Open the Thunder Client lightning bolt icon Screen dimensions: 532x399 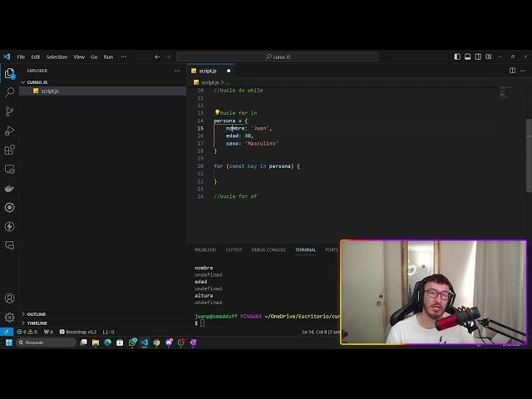tap(9, 226)
